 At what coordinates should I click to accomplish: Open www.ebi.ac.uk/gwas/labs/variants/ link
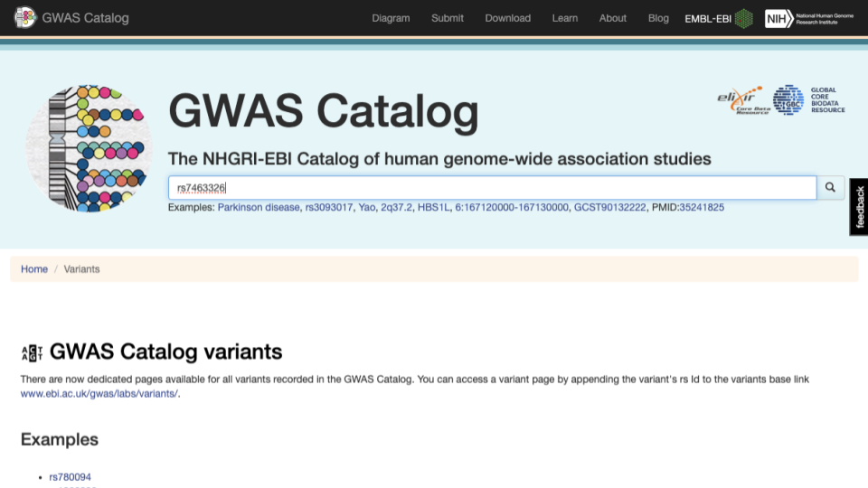coord(99,394)
